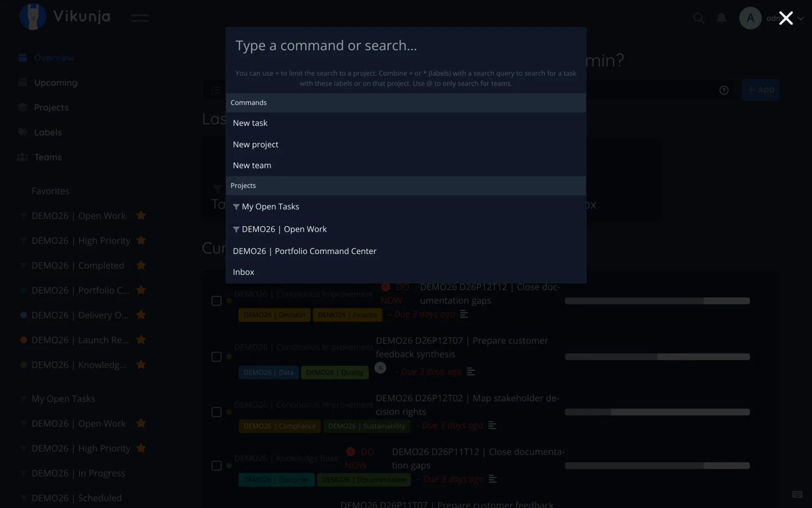Viewport: 812px width, 508px height.
Task: Expand the user menu chevron
Action: (x=801, y=18)
